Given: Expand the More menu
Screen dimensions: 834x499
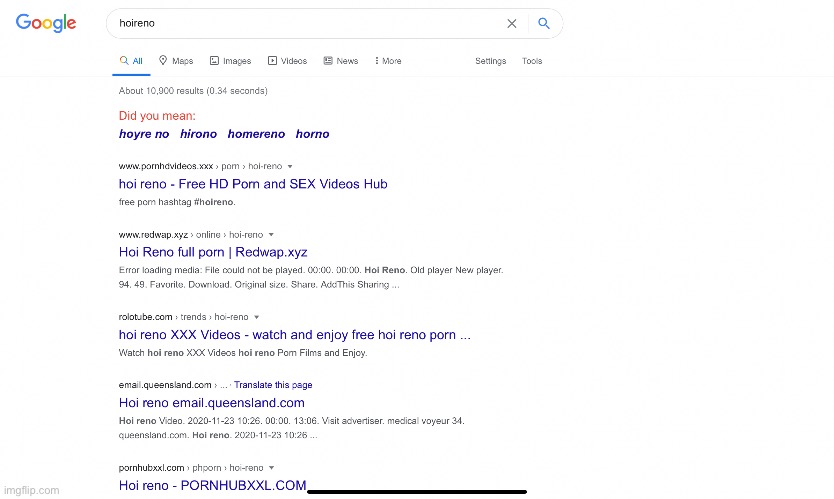Looking at the screenshot, I should [x=387, y=61].
